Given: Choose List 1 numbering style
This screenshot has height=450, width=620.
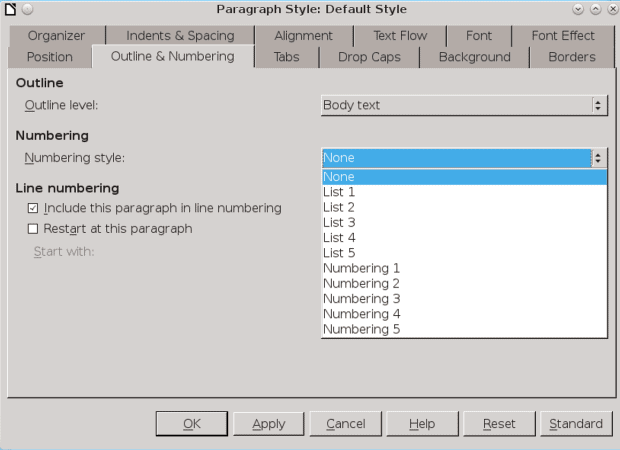Looking at the screenshot, I should point(465,192).
